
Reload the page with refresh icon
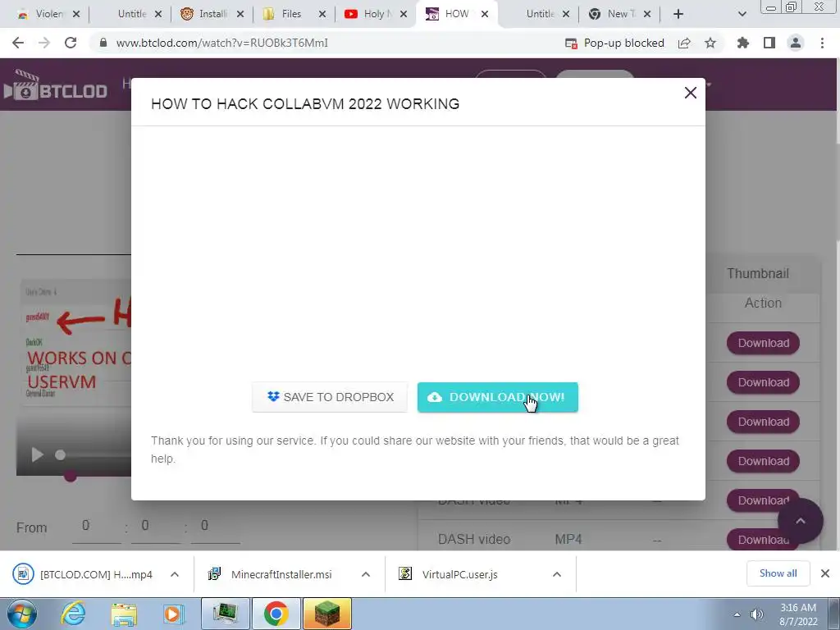tap(71, 43)
